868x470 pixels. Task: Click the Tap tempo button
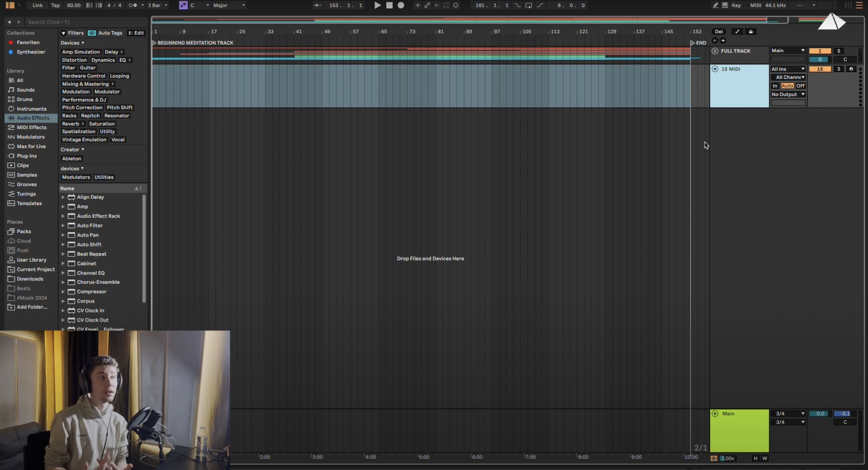click(55, 5)
